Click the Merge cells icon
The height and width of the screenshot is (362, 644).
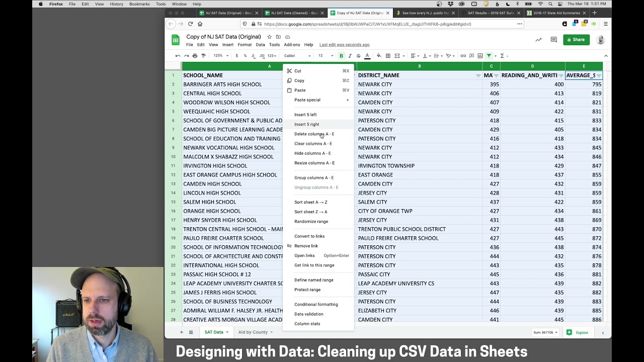point(397,56)
